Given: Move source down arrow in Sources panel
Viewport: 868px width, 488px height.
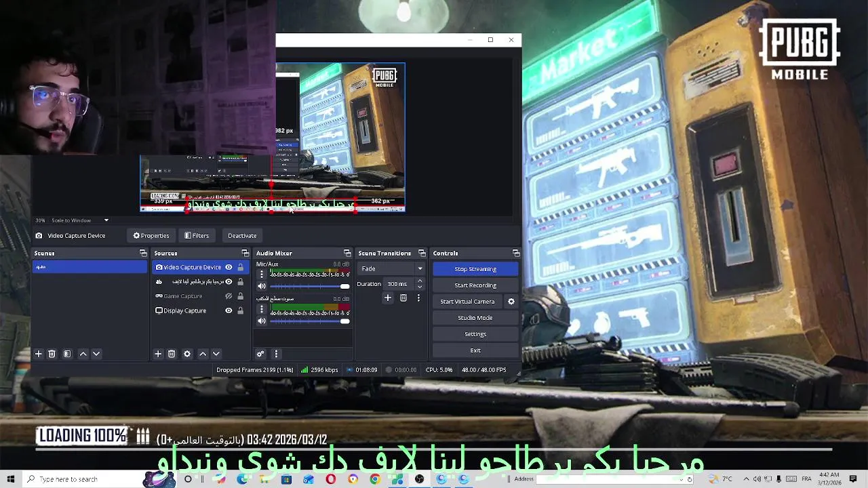Looking at the screenshot, I should (216, 354).
